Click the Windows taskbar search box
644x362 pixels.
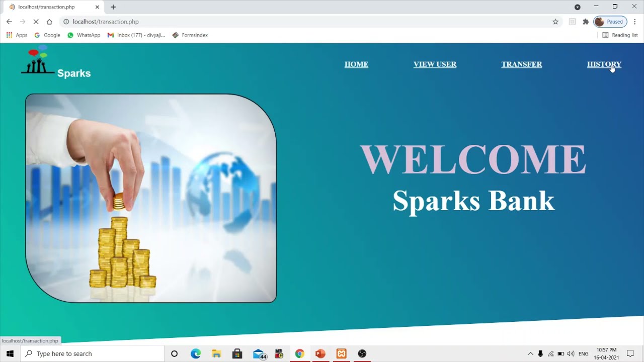(93, 353)
